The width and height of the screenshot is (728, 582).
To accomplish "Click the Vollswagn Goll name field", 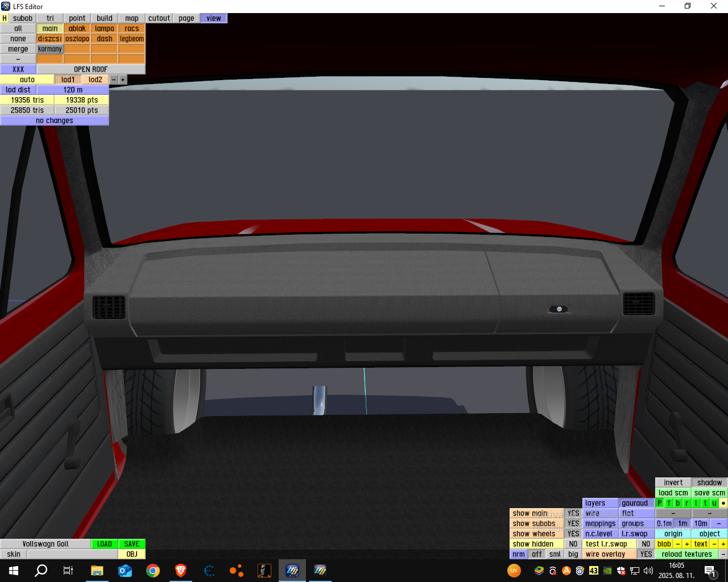I will point(45,544).
